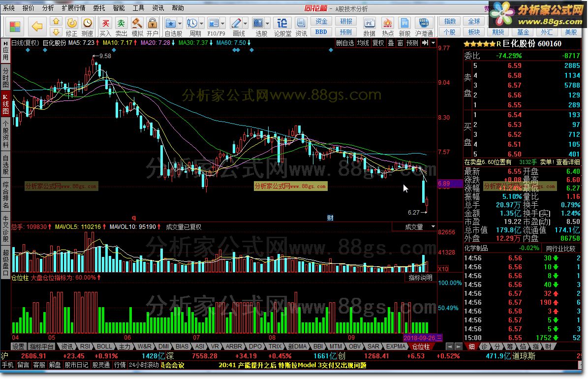This screenshot has width=588, height=379.
Task: Open the 自选股 favorites folder icon
Action: coord(171,23)
